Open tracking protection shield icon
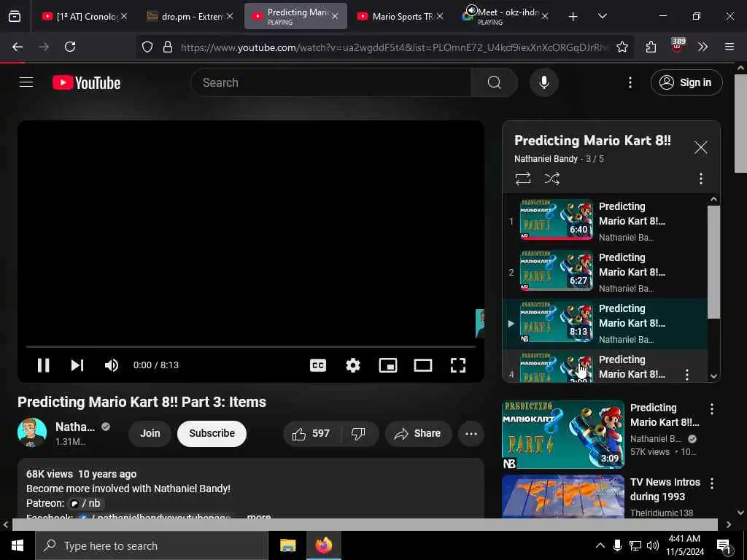Image resolution: width=747 pixels, height=560 pixels. [147, 47]
